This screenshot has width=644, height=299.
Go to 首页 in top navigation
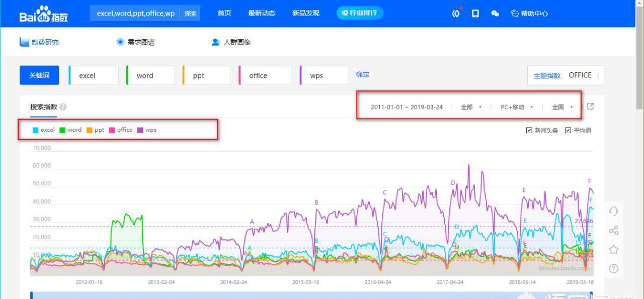point(224,13)
